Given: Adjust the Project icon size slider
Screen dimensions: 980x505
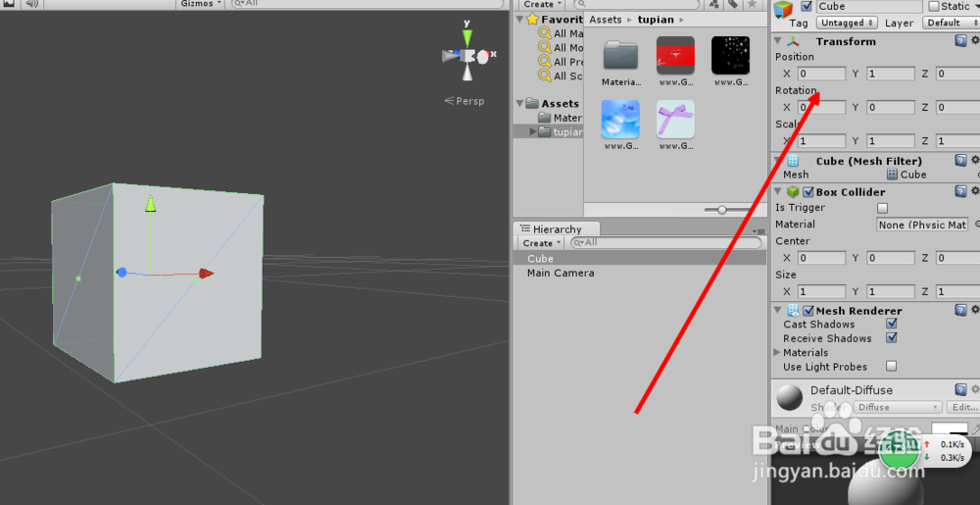Looking at the screenshot, I should [x=722, y=210].
